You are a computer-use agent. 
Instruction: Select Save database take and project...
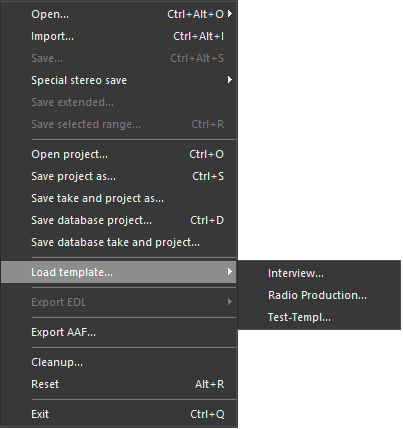click(x=118, y=242)
